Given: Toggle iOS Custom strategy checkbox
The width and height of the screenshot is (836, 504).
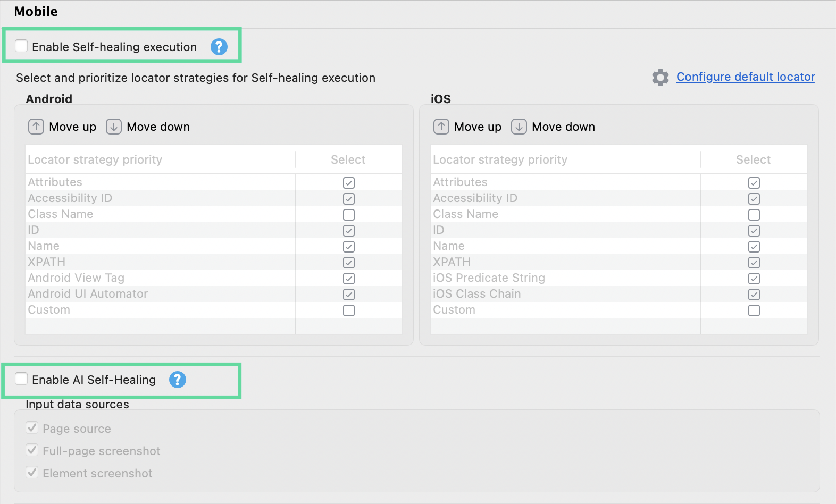Looking at the screenshot, I should pos(754,310).
